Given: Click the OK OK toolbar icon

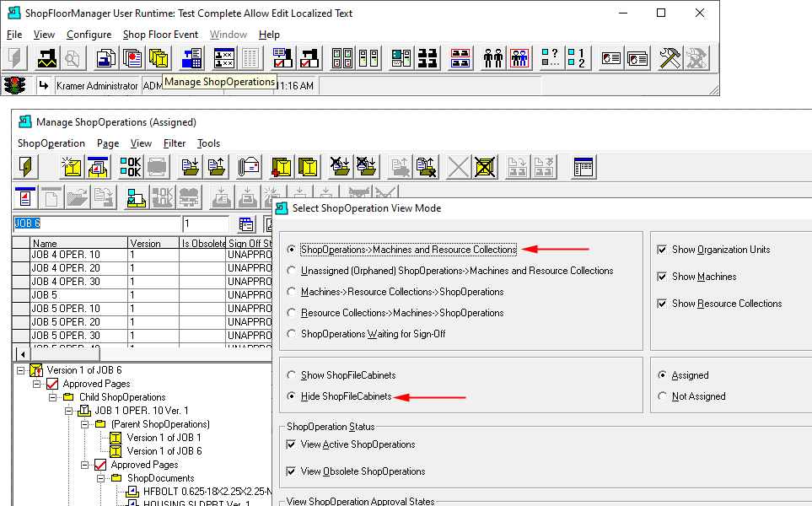Looking at the screenshot, I should (x=131, y=167).
